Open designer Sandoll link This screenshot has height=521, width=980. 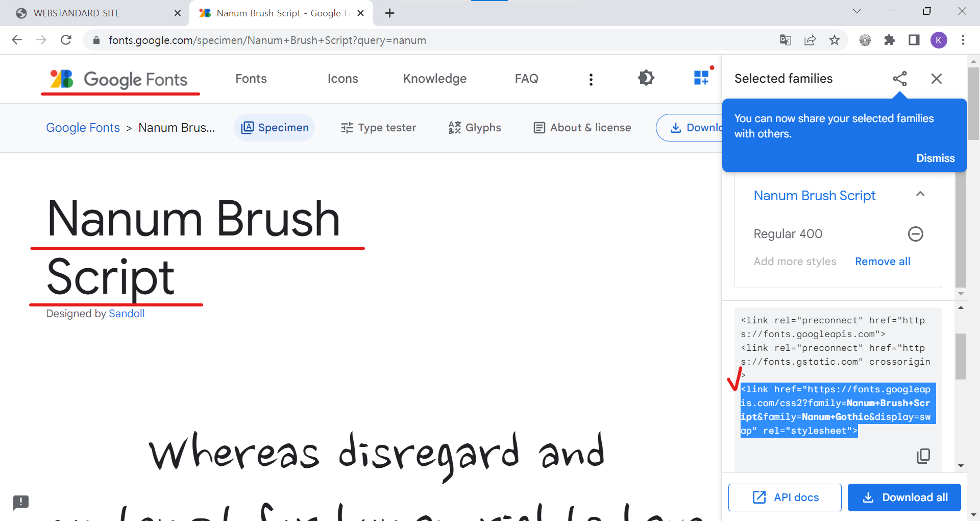coord(127,314)
